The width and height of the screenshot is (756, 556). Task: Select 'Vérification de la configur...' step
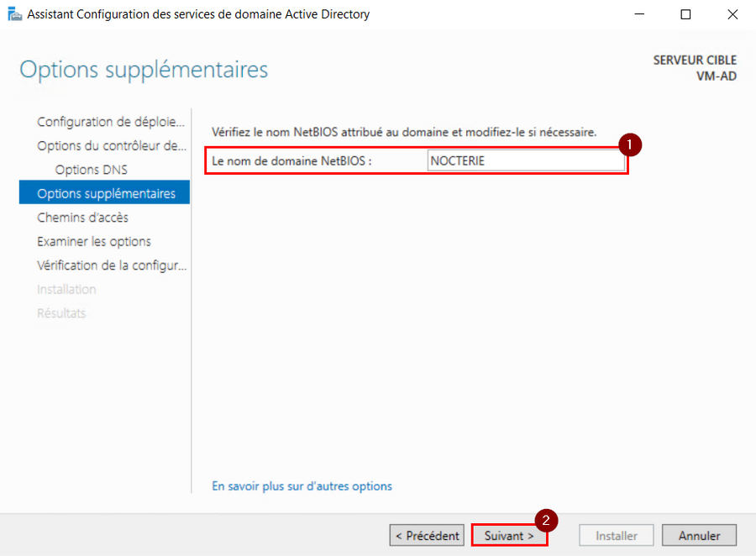coord(112,265)
